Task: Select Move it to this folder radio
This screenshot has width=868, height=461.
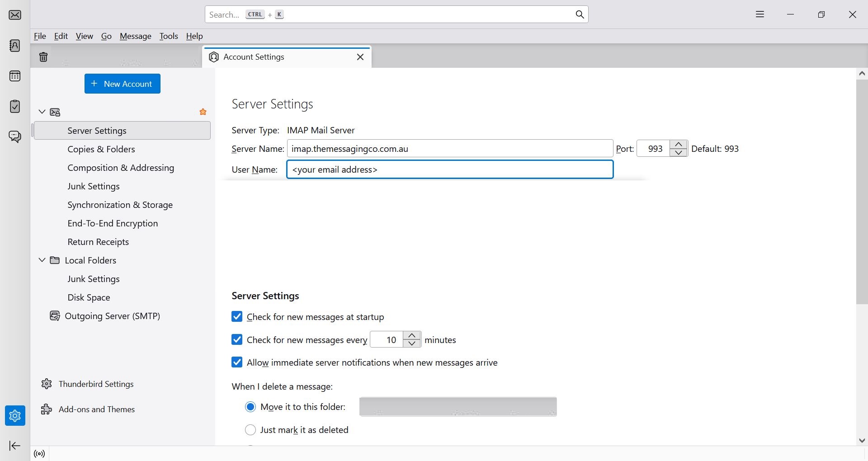Action: [x=250, y=407]
